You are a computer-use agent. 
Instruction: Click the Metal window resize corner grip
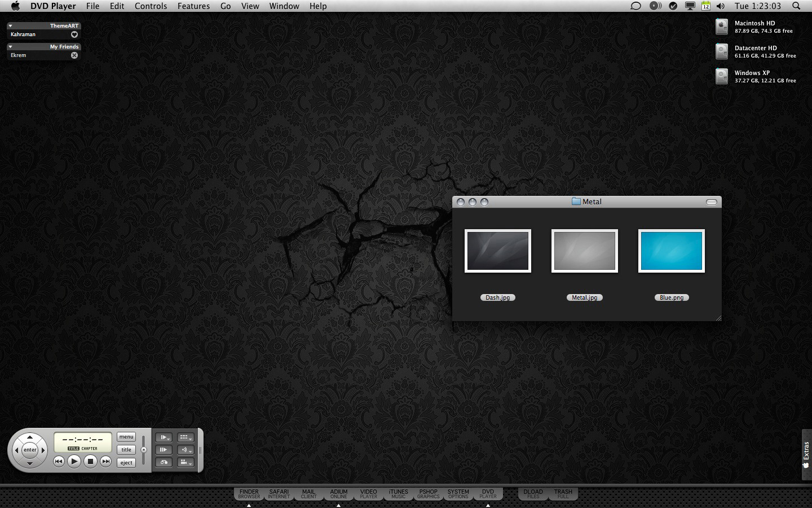718,318
